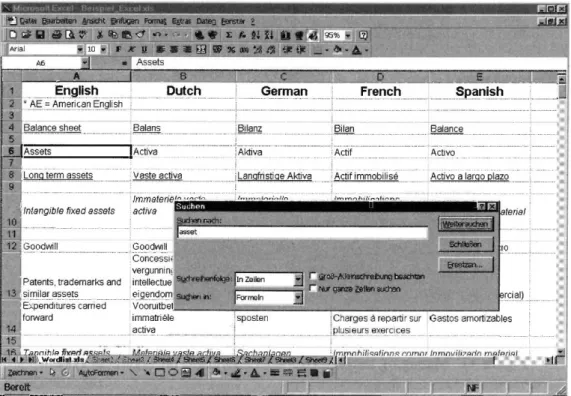Viewport: 571px width, 396px height.
Task: Apply font color A in formatting toolbar
Action: point(357,50)
